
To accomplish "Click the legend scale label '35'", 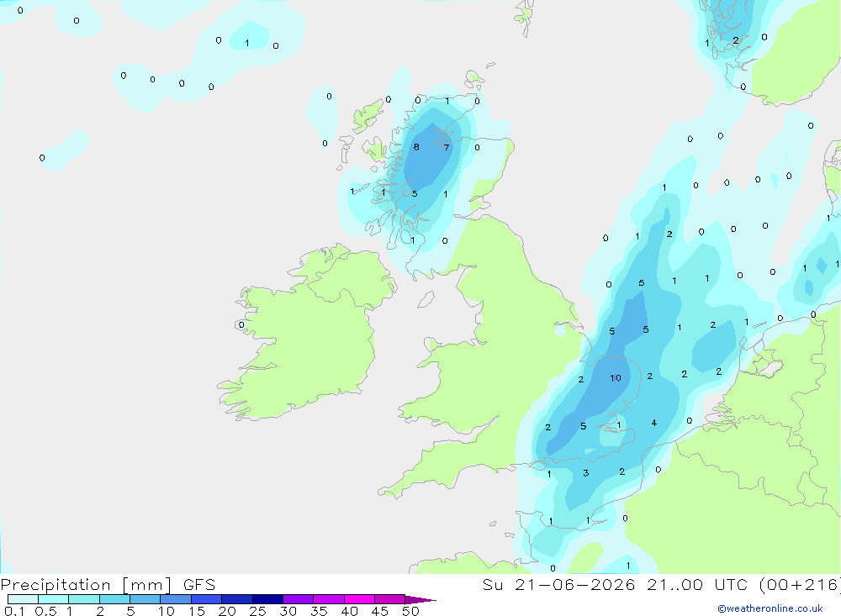I will [319, 611].
